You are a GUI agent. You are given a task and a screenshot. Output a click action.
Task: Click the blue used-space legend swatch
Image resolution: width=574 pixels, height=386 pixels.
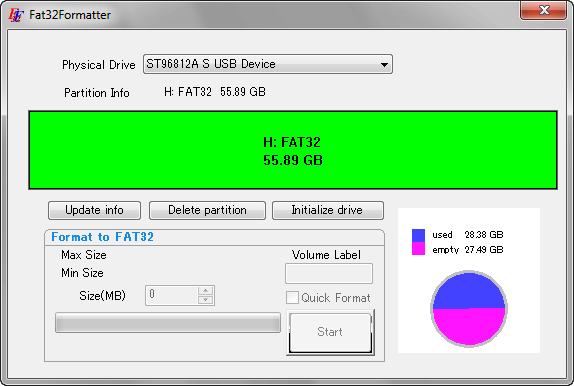tap(418, 235)
